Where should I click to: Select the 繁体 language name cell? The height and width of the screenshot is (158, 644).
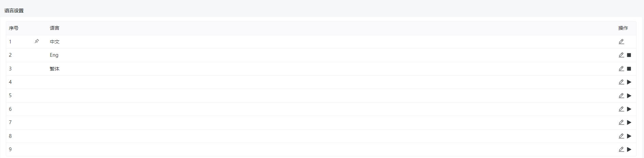tap(55, 69)
